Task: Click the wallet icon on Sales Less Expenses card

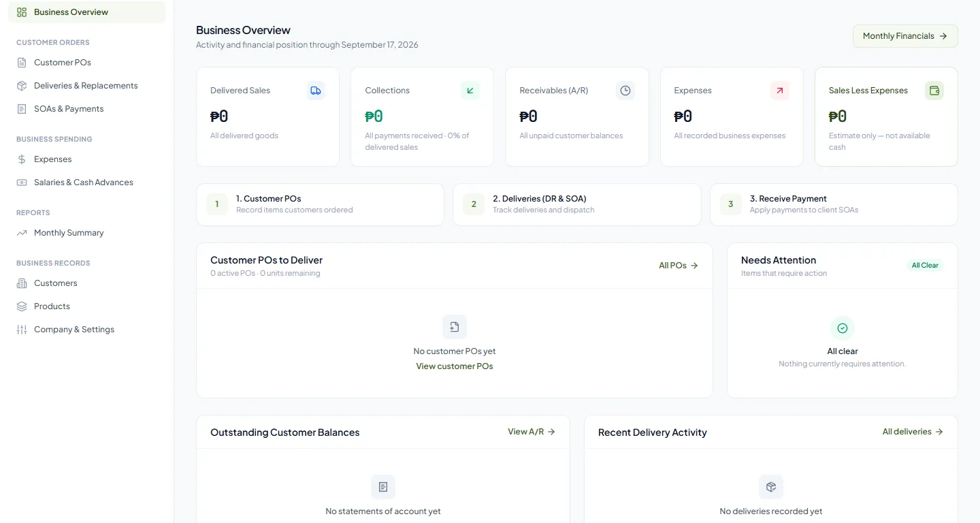Action: coord(934,91)
